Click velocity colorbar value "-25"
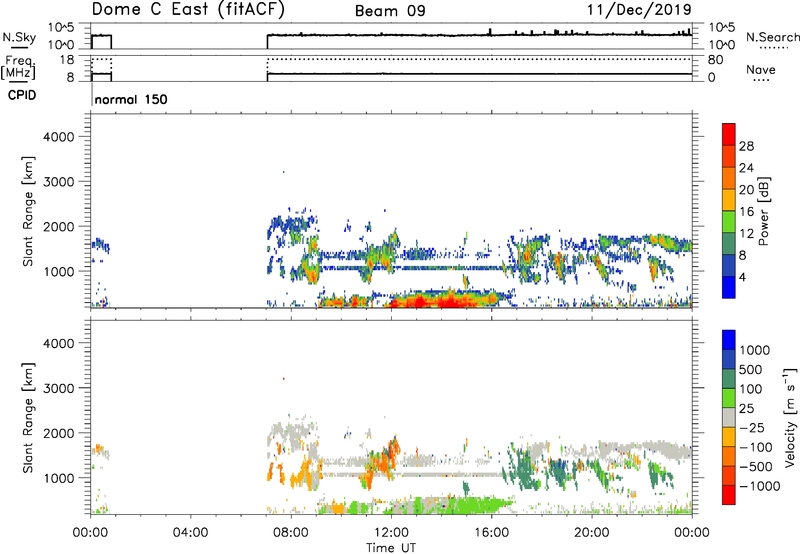 pyautogui.click(x=752, y=428)
